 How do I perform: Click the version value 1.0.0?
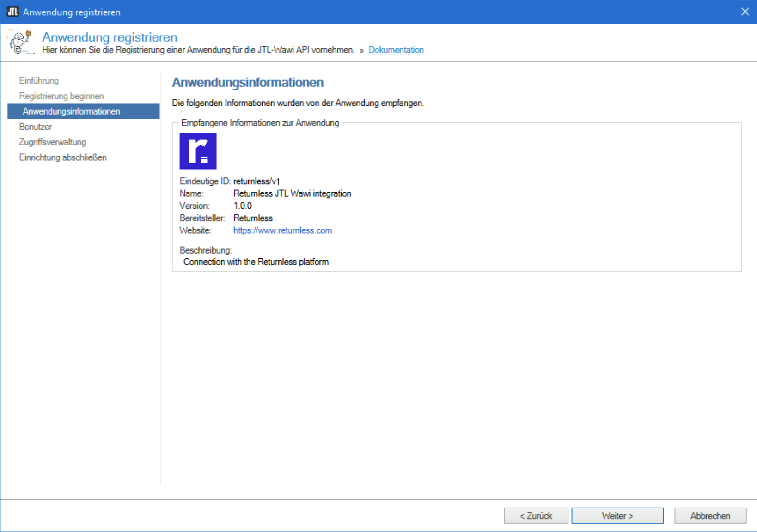(x=243, y=206)
